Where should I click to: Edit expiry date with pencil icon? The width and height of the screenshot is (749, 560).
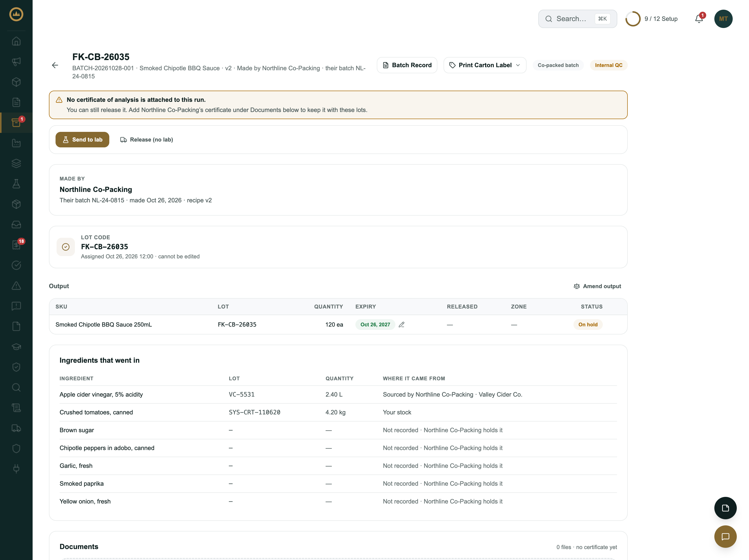402,325
